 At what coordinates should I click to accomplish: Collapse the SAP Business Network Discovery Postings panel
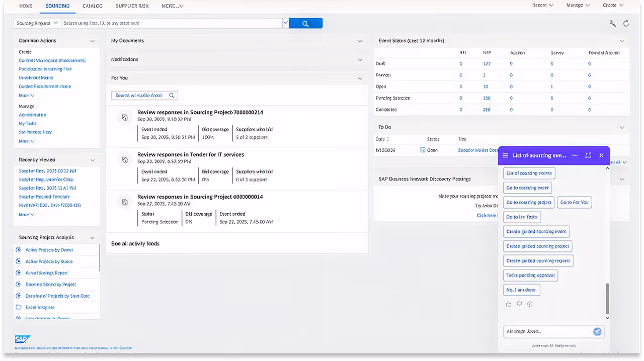tap(622, 179)
